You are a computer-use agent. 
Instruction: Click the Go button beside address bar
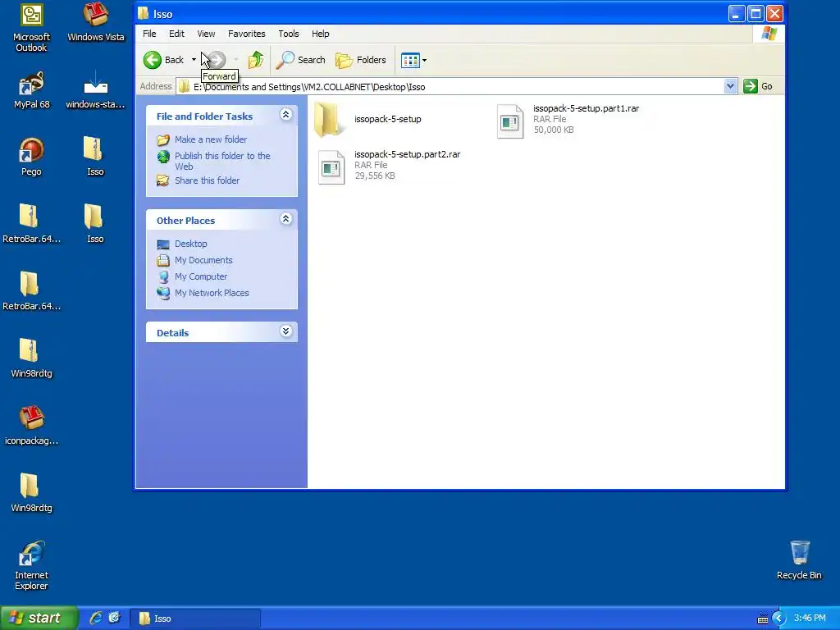point(757,86)
